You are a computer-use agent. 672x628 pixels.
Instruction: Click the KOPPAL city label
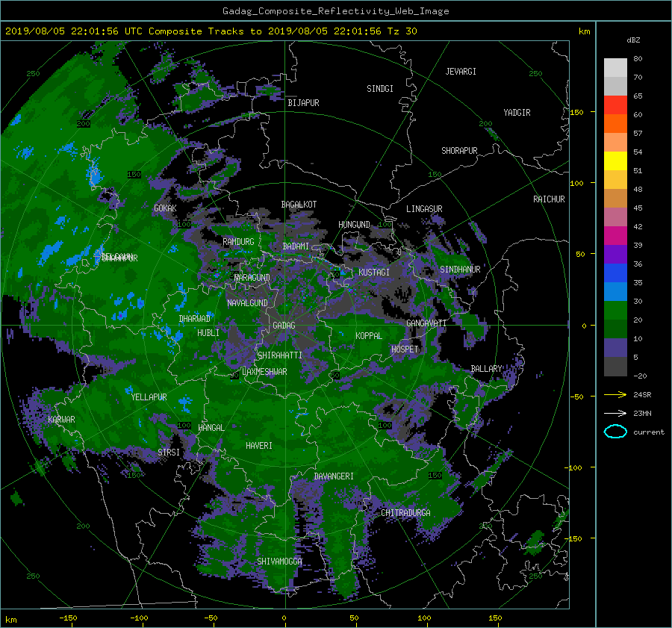click(369, 335)
